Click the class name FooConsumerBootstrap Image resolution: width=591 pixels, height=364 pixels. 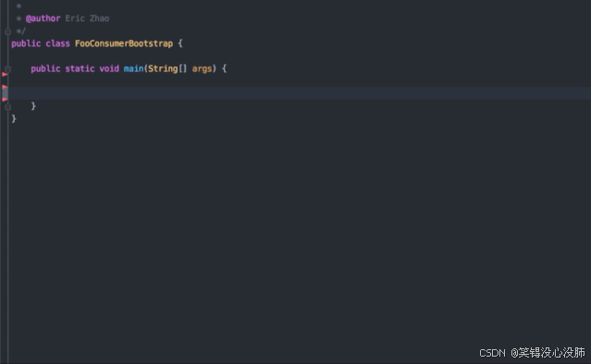(x=124, y=43)
